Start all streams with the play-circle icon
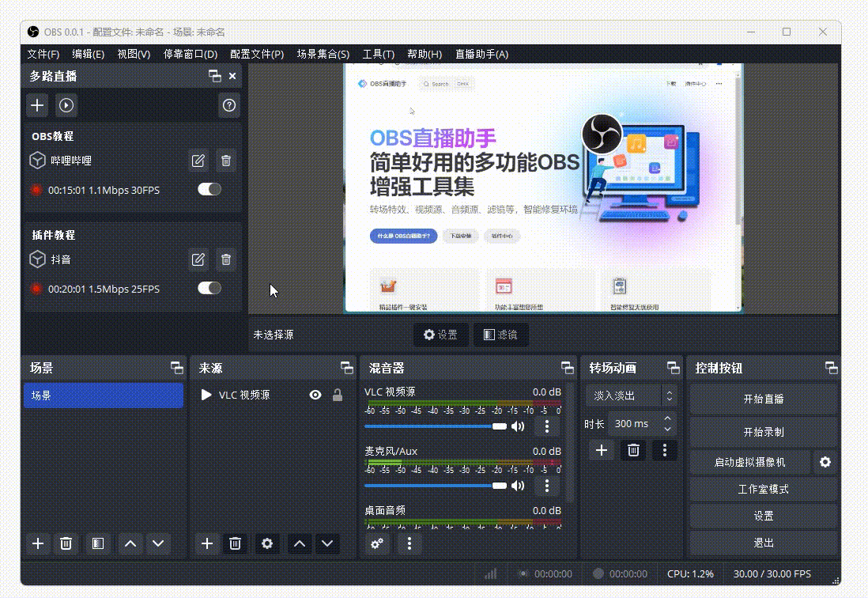The width and height of the screenshot is (868, 598). tap(66, 105)
